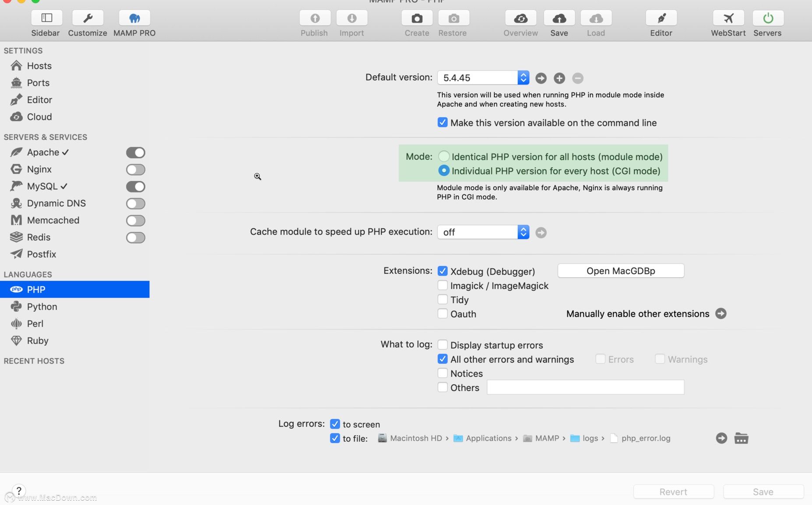Click the Revert button
The width and height of the screenshot is (812, 505).
point(673,491)
